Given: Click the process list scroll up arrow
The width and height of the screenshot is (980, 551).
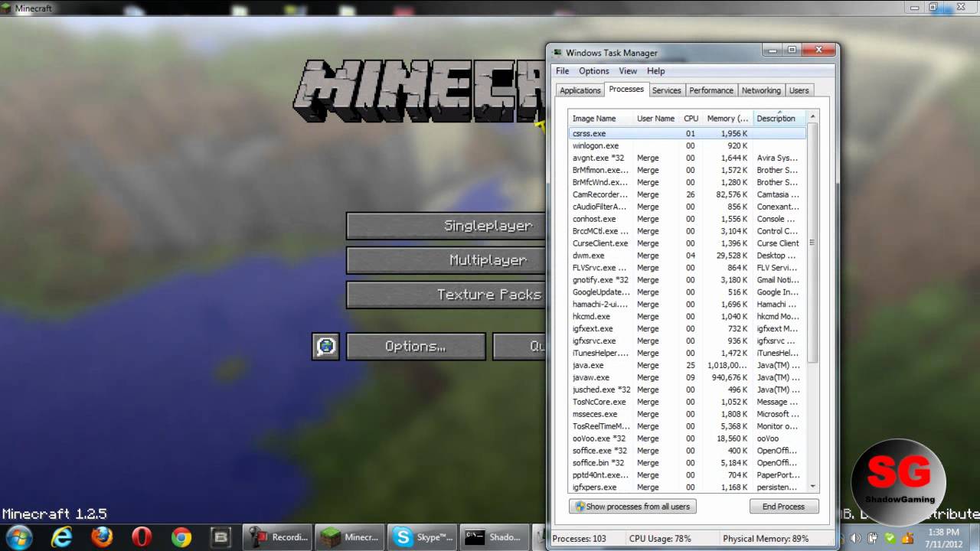Looking at the screenshot, I should coord(813,117).
